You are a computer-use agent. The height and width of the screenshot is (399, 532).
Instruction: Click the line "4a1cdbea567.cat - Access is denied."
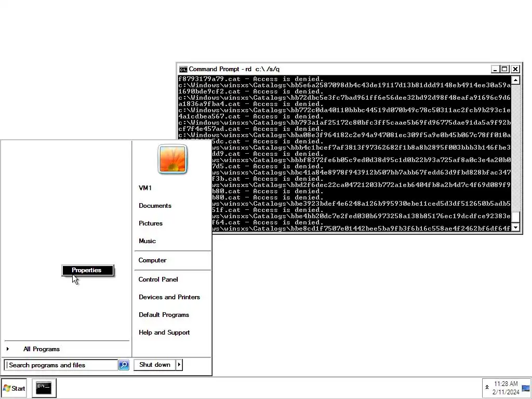pos(251,116)
